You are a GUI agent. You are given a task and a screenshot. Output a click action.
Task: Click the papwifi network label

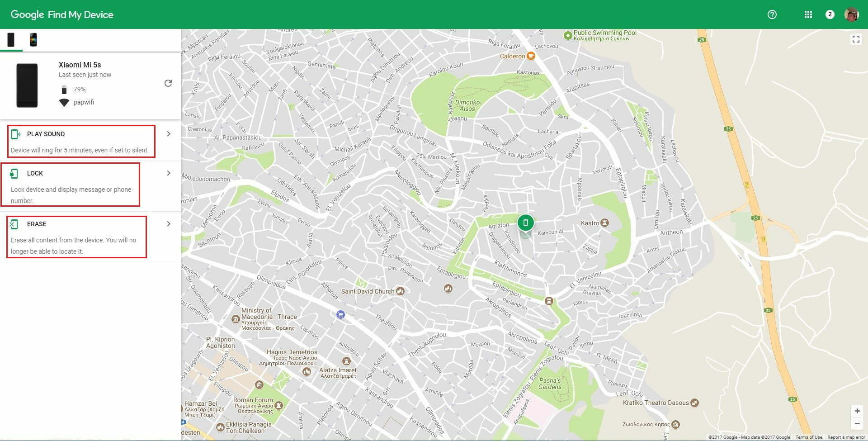[84, 102]
